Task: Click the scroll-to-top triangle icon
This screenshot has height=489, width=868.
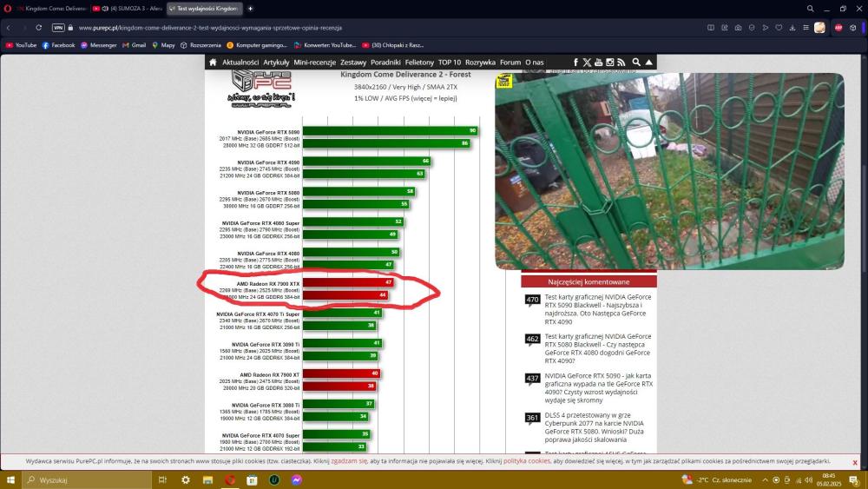Action: (648, 63)
